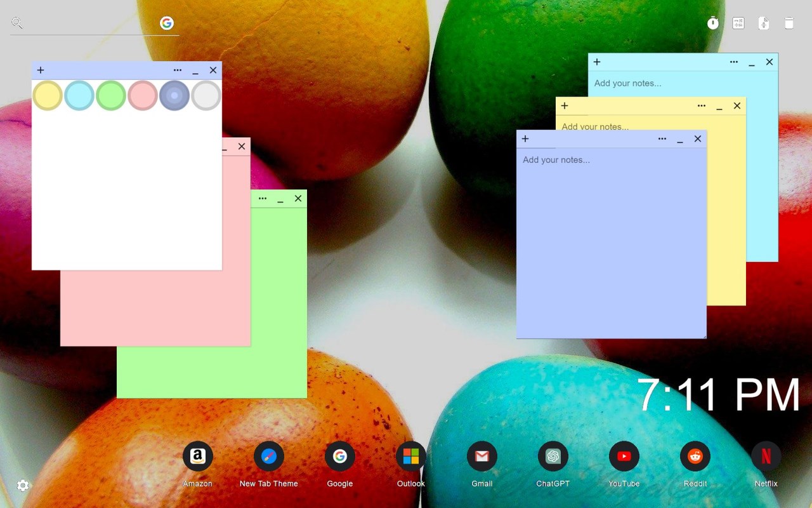The width and height of the screenshot is (812, 508).
Task: Close the white sticky note
Action: pos(213,70)
